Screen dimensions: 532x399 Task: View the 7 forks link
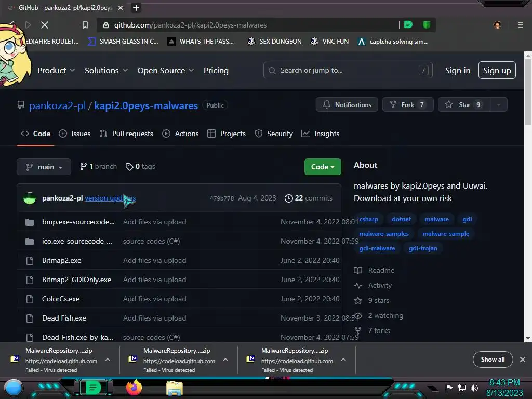(372, 330)
